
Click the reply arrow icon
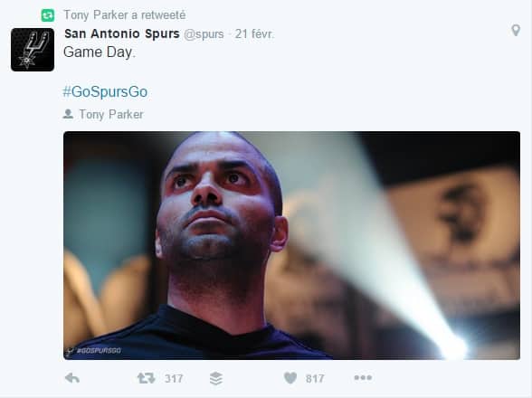(72, 378)
